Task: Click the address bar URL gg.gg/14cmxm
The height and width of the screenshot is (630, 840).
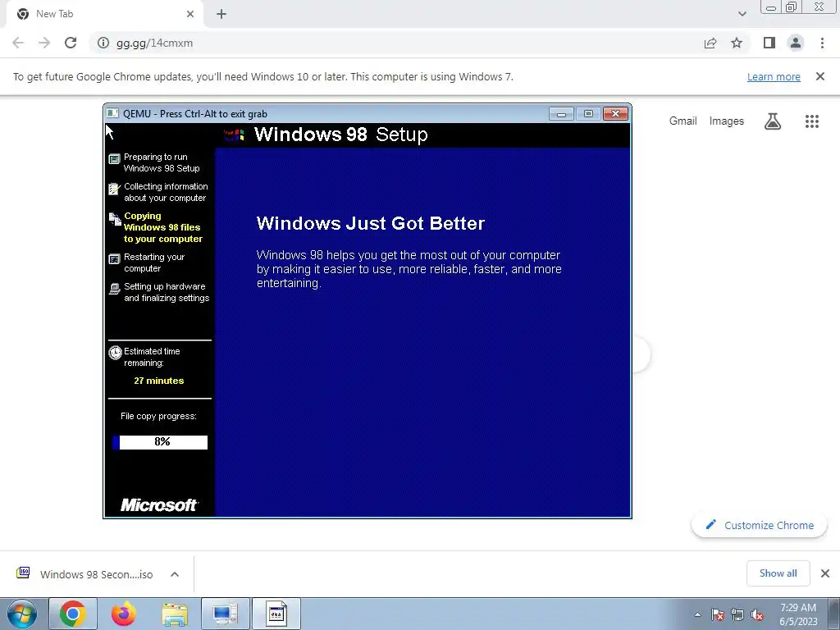Action: [x=154, y=43]
